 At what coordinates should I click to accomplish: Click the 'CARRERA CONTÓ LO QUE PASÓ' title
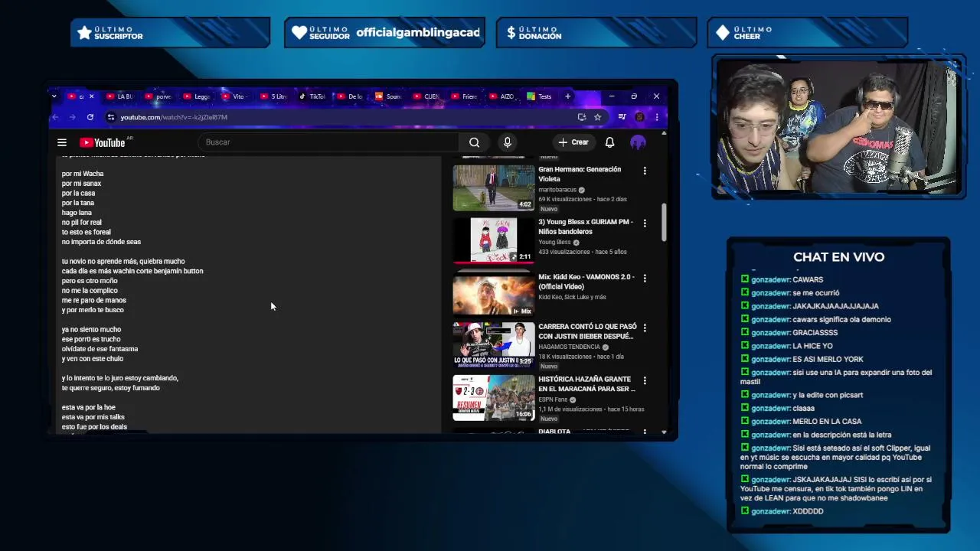tap(587, 331)
